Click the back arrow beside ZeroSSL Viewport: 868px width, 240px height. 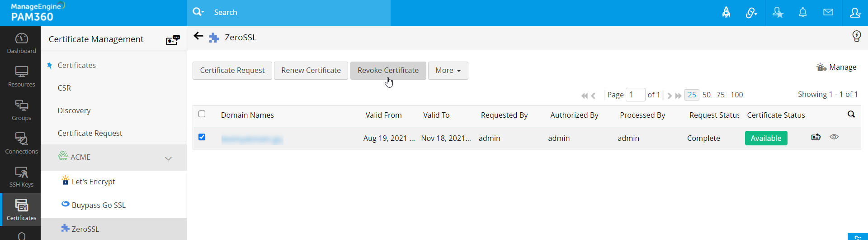pyautogui.click(x=198, y=36)
